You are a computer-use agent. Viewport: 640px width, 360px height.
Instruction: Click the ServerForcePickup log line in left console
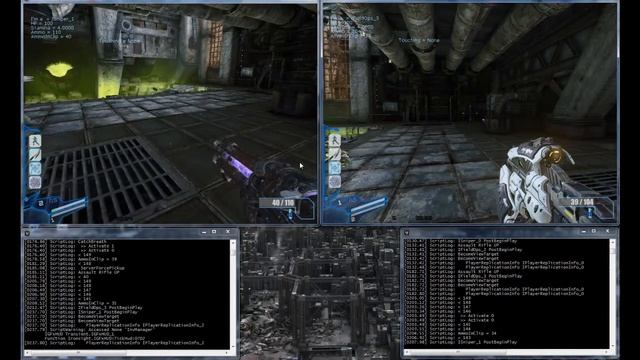pos(75,268)
